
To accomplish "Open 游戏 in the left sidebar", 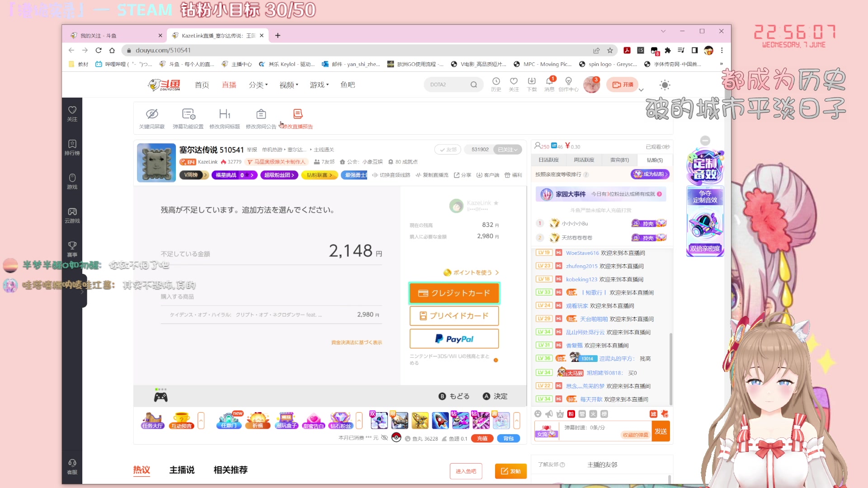I will tap(72, 181).
